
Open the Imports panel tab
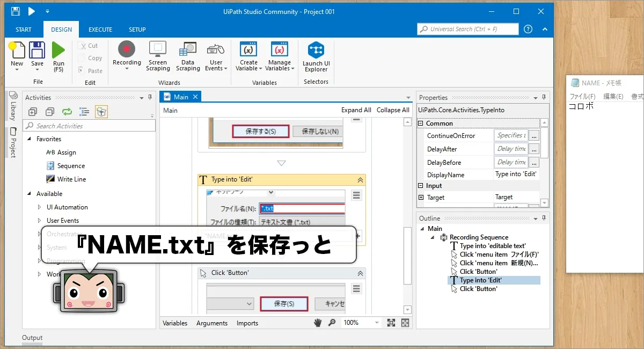(247, 323)
